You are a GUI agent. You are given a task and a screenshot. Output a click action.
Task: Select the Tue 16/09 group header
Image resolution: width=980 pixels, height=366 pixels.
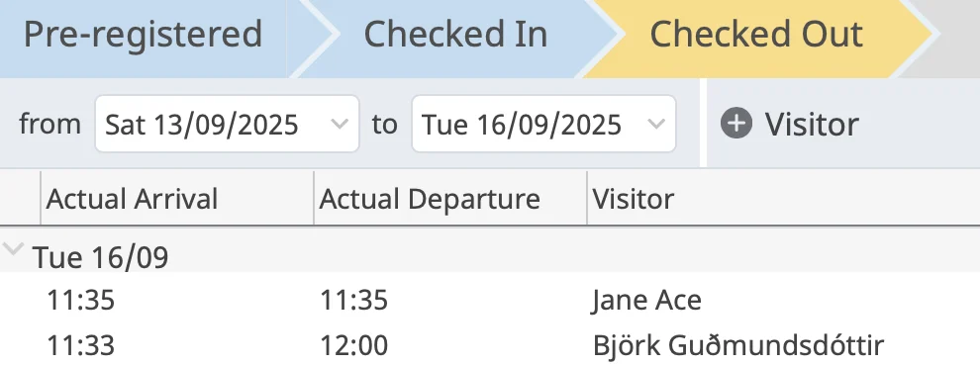[490, 255]
